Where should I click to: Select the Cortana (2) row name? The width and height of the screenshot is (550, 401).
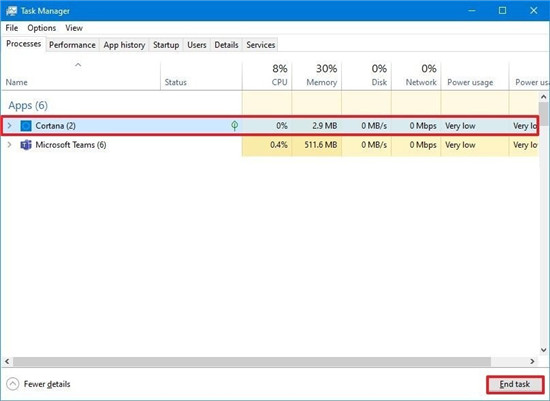(x=55, y=126)
